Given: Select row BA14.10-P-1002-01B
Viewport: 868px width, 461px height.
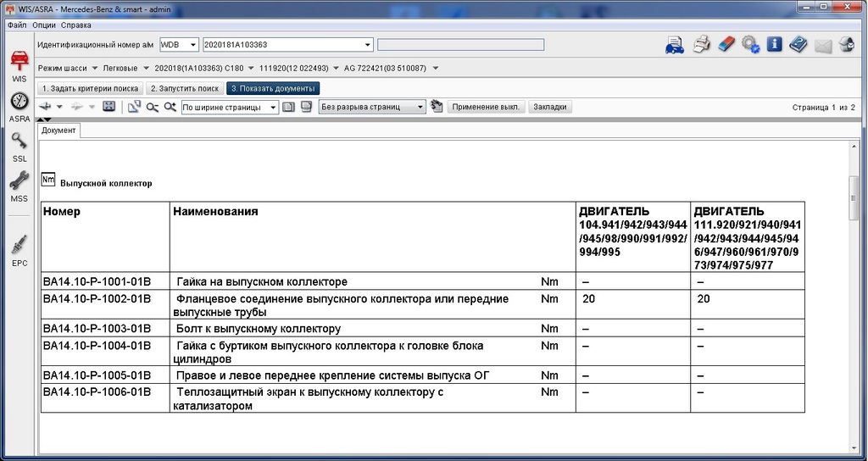Looking at the screenshot, I should coord(423,305).
